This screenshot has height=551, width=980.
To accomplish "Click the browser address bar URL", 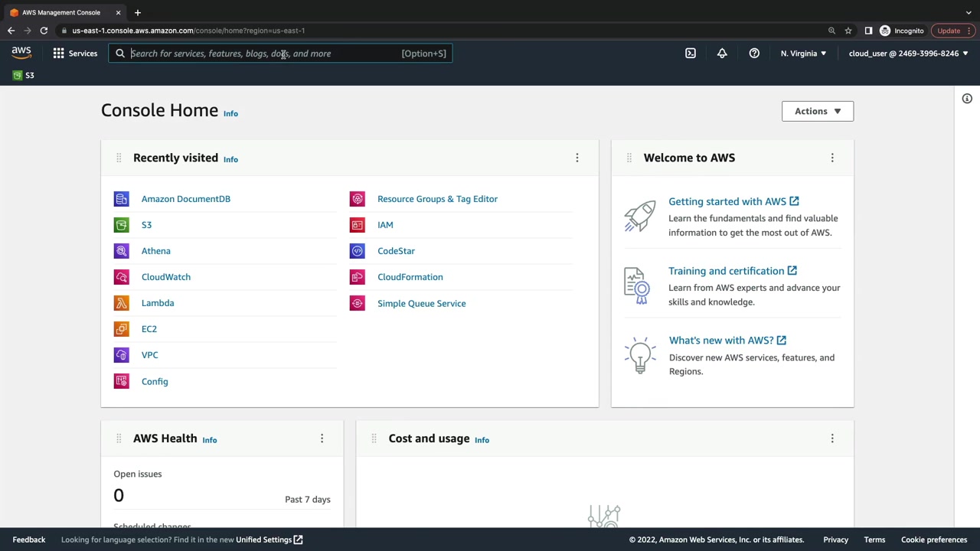I will point(188,31).
